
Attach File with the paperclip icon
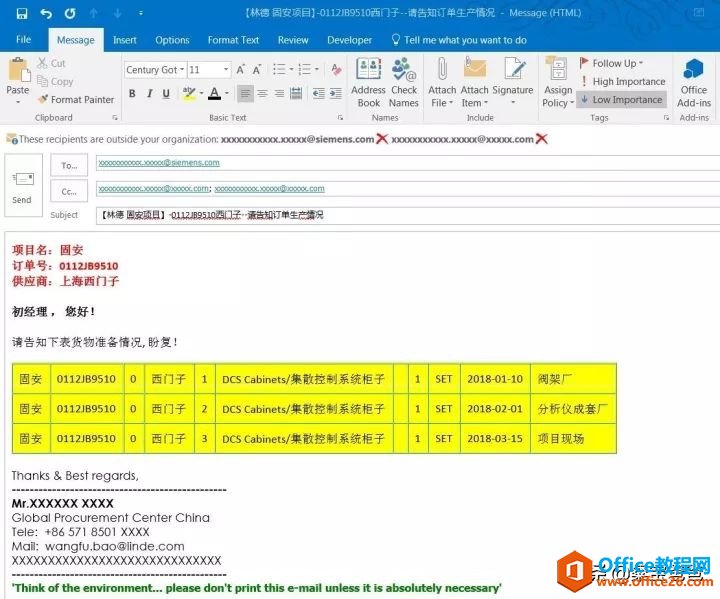(x=442, y=83)
